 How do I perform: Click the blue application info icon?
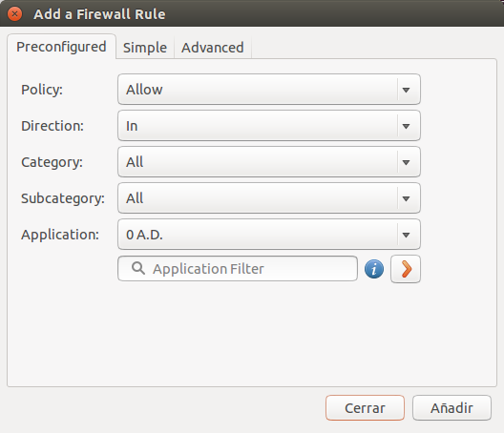tap(374, 269)
